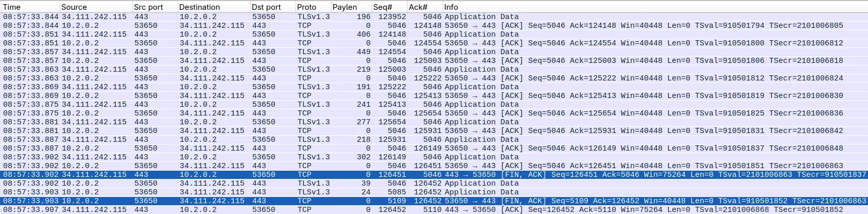The width and height of the screenshot is (868, 214).
Task: Select the FIN, ACK packet with Seq=126451
Action: [434, 174]
